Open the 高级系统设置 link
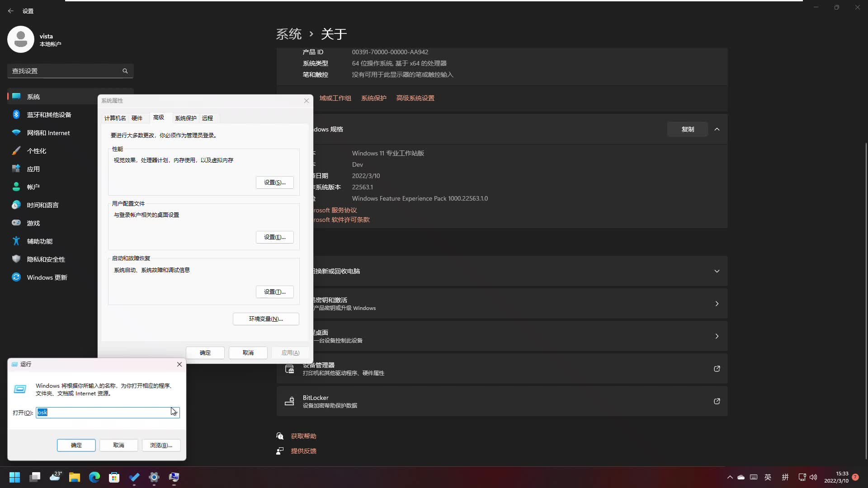Viewport: 868px width, 488px height. pyautogui.click(x=415, y=98)
